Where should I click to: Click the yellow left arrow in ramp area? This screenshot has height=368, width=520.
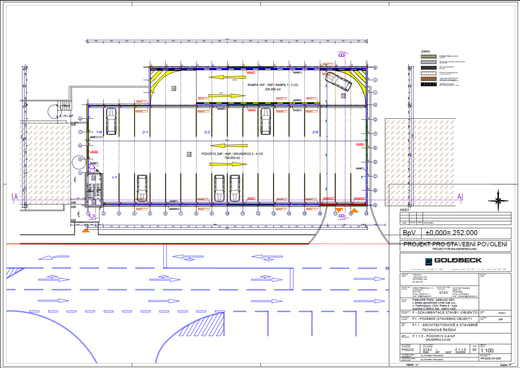(x=228, y=77)
